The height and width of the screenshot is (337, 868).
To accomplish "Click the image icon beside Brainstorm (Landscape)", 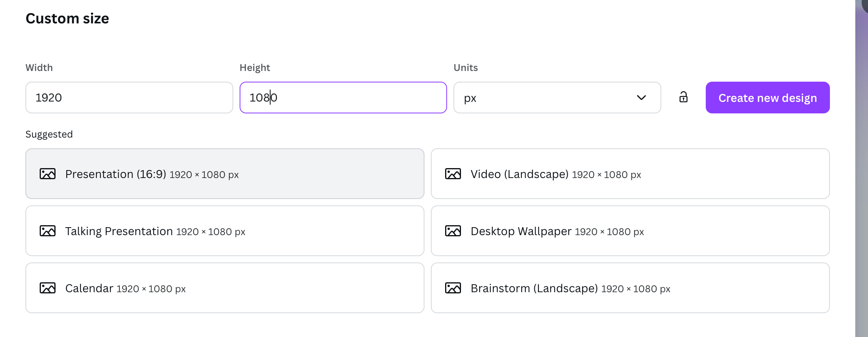I will point(453,288).
